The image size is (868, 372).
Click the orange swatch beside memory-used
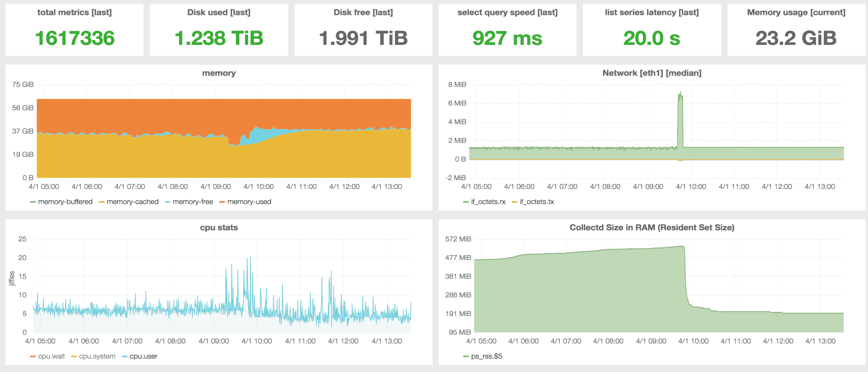tap(222, 202)
